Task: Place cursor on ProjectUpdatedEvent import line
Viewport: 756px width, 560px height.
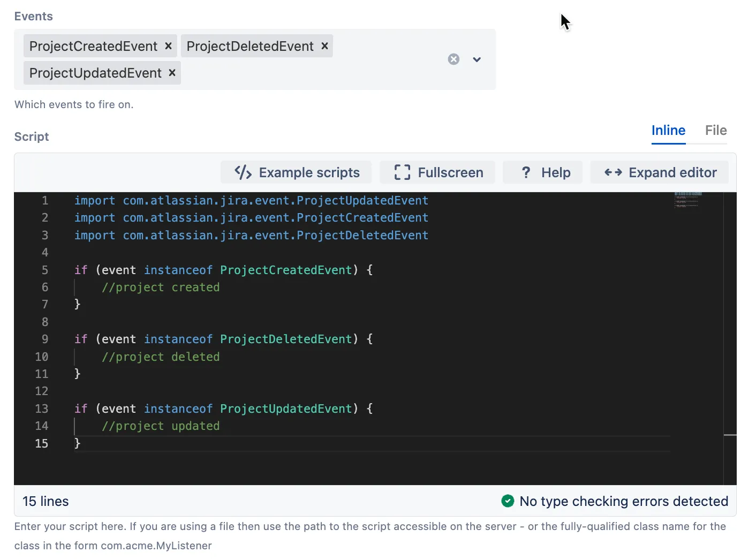Action: pos(251,200)
